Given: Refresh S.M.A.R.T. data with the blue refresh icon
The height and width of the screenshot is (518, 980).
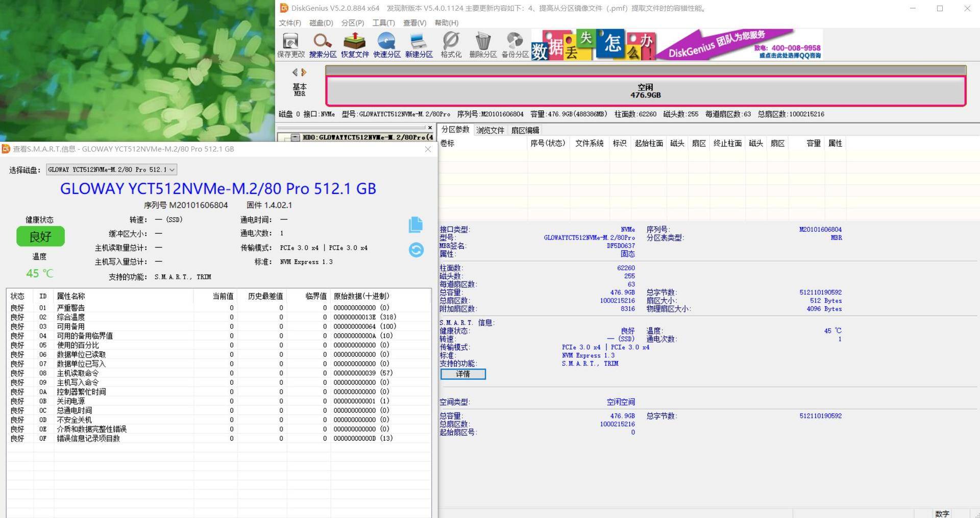Looking at the screenshot, I should (x=416, y=250).
